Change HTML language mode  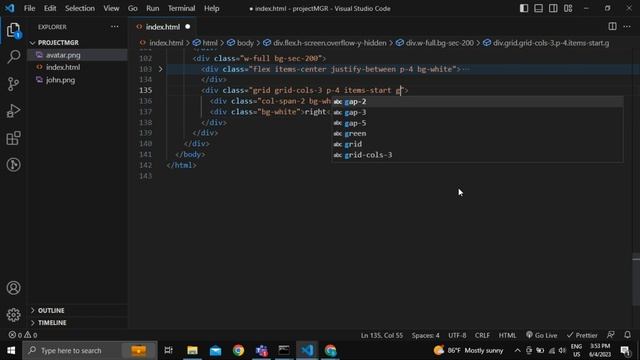pyautogui.click(x=507, y=335)
